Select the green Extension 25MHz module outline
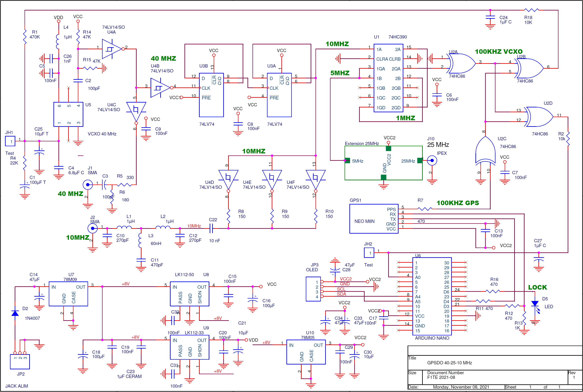 (x=384, y=163)
